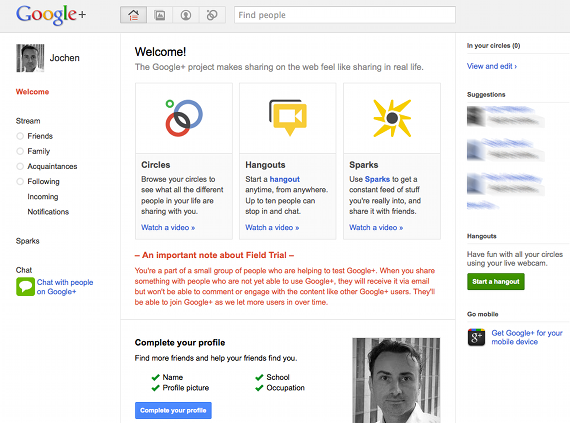570x423 pixels.
Task: Open the Home stream icon
Action: [x=133, y=15]
